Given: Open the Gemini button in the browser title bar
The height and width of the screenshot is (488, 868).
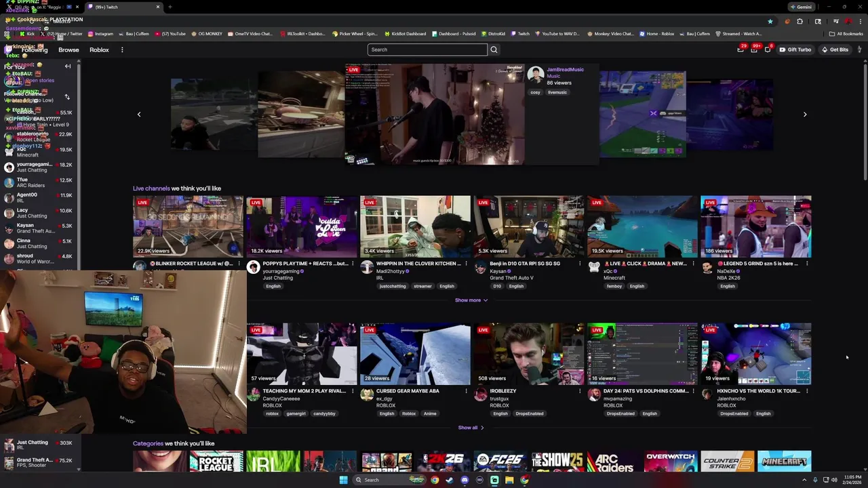Looking at the screenshot, I should tap(801, 7).
